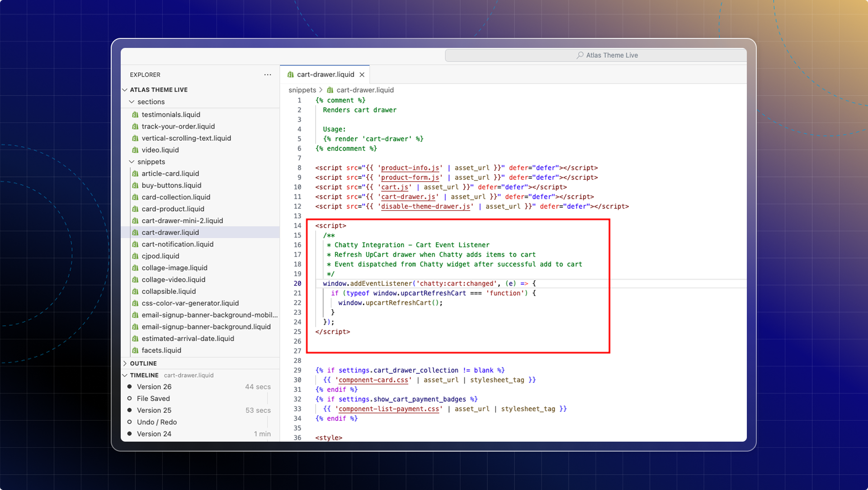Viewport: 868px width, 490px height.
Task: Click the Explorer three-dots more actions icon
Action: [x=268, y=75]
